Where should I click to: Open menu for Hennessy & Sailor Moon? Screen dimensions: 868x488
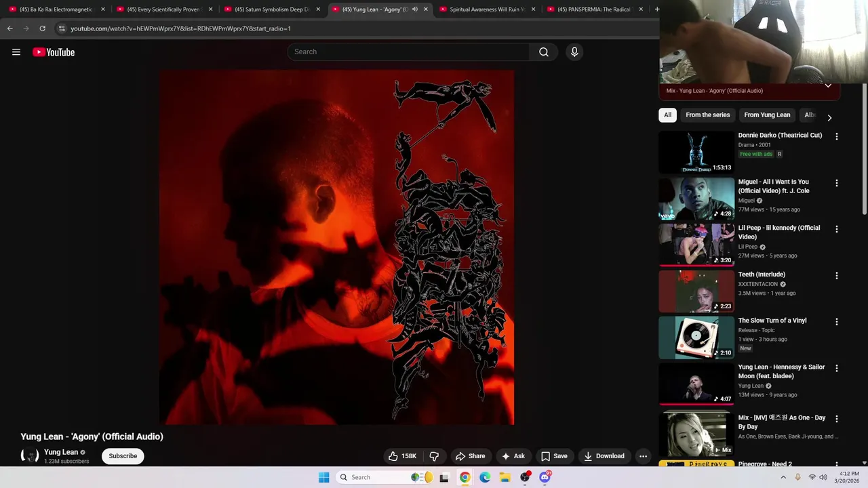(x=836, y=369)
